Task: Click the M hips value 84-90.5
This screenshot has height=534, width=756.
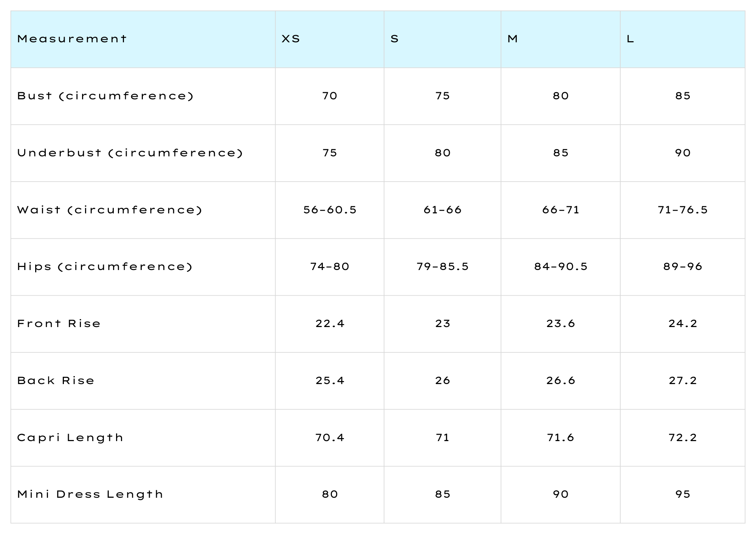Action: click(x=561, y=267)
